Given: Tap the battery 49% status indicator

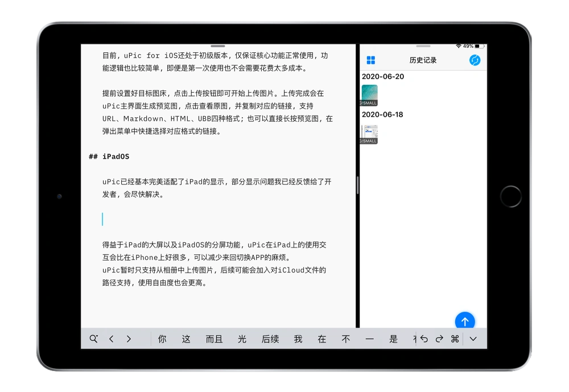Looking at the screenshot, I should coord(473,46).
